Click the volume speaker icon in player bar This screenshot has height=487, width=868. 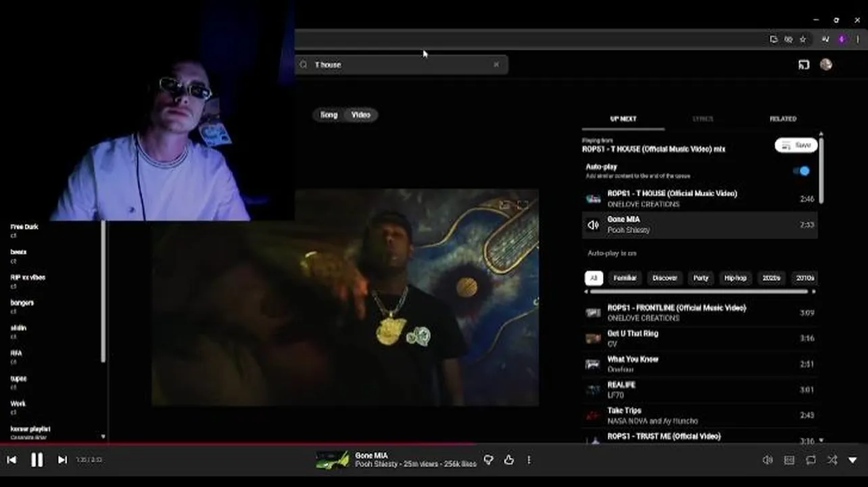tap(768, 460)
